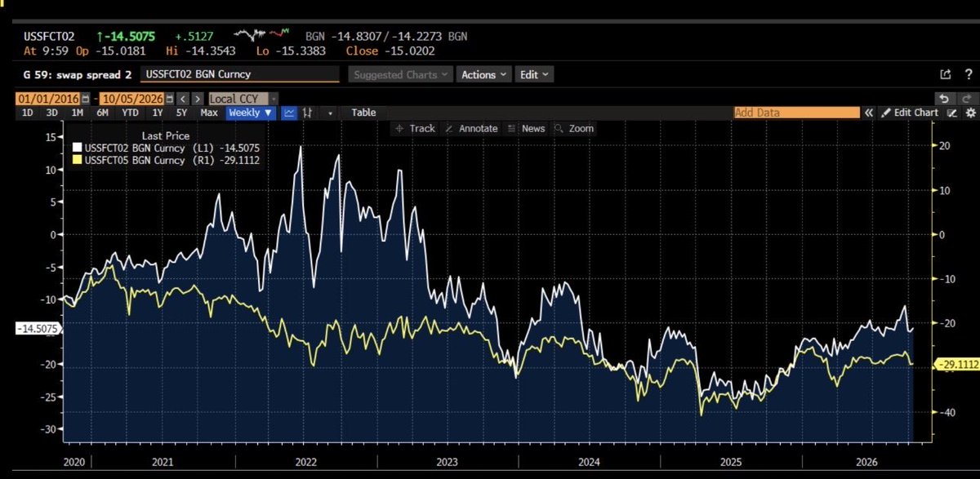This screenshot has width=980, height=479.
Task: Open help question mark icon
Action: [x=969, y=74]
